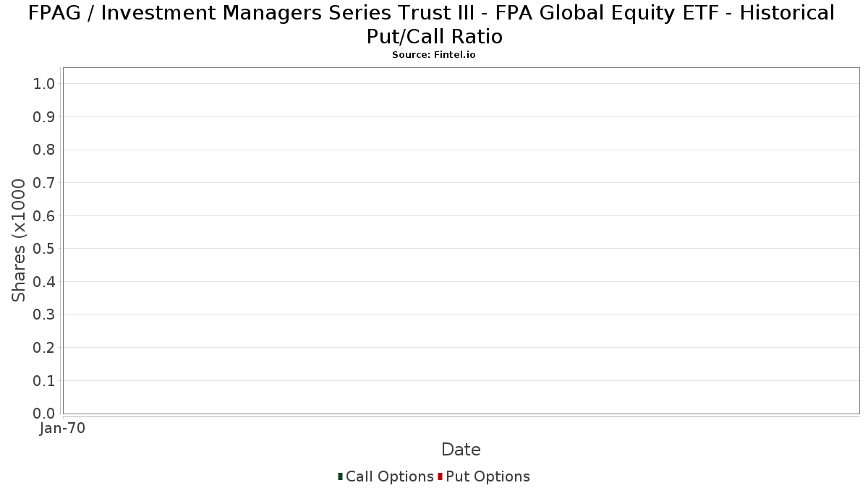Click the 1.0 y-axis tick label
Viewport: 868px width, 488px height.
tap(44, 84)
